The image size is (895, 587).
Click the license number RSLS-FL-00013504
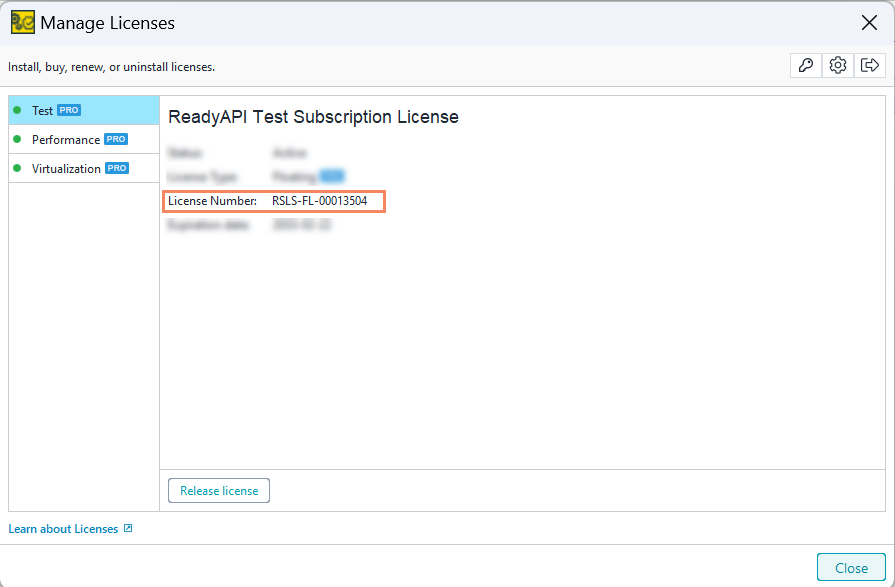coord(320,201)
